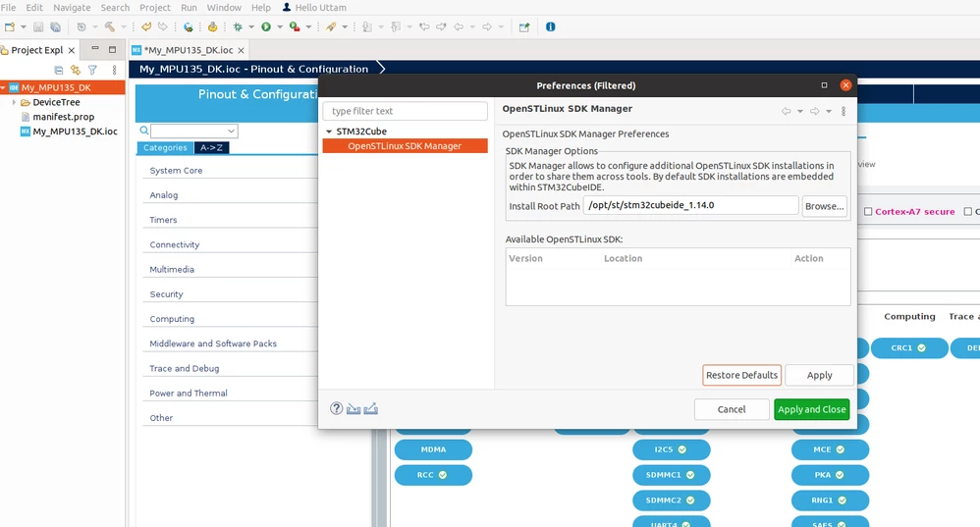Screen dimensions: 980x527
Task: Click the Cancel button
Action: 732,409
